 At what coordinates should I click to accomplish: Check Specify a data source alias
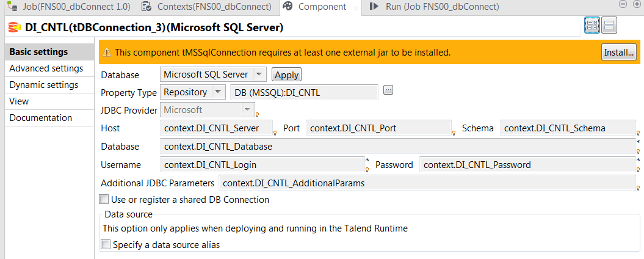[106, 245]
